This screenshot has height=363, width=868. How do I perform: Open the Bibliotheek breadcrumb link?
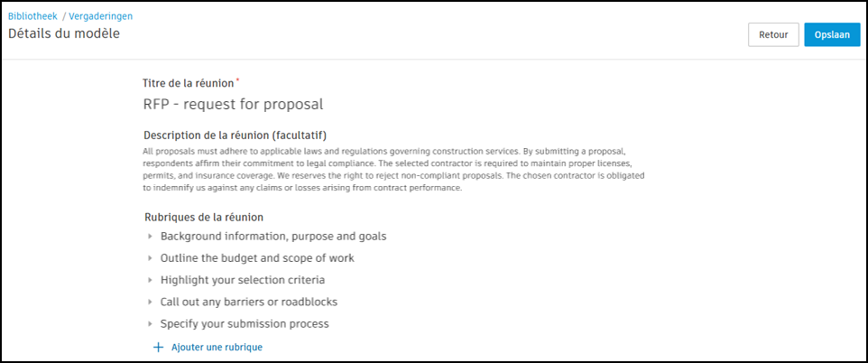[x=32, y=16]
